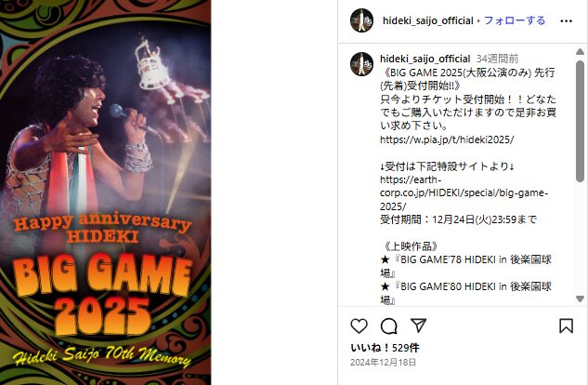
Task: Open the w.pia.jp/t/hideki2025 ticket URL
Action: point(447,139)
